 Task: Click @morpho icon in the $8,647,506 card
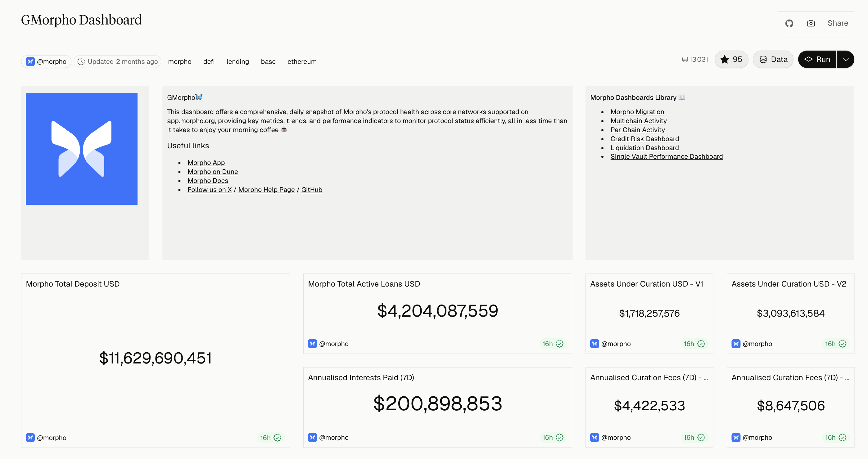click(x=736, y=438)
